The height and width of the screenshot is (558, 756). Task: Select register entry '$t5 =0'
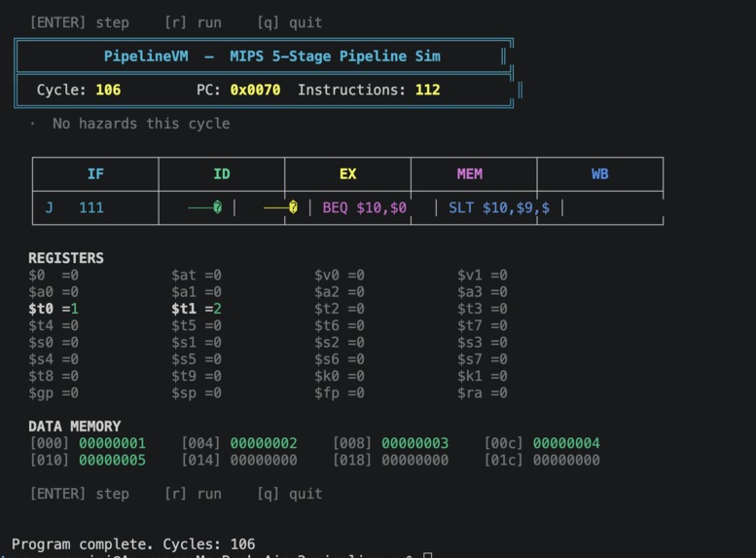[x=197, y=326]
